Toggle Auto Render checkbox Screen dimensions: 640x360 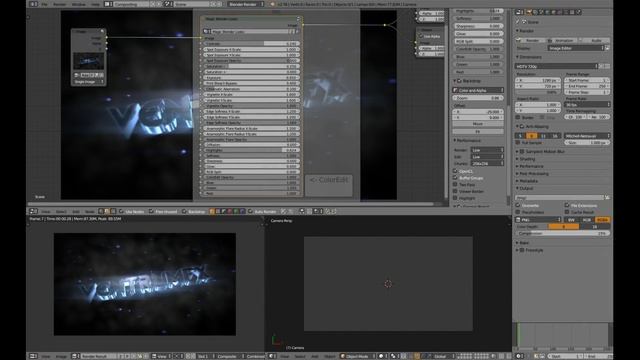coord(250,211)
